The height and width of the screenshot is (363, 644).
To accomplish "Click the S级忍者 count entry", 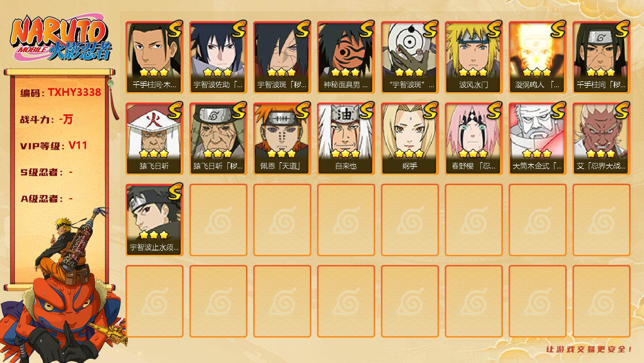I will tap(46, 172).
